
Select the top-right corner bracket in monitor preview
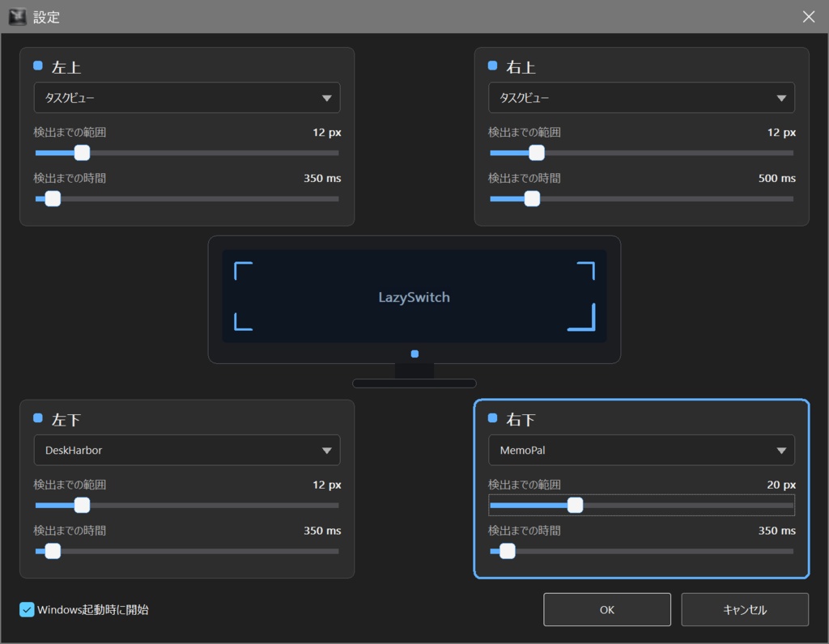[586, 270]
